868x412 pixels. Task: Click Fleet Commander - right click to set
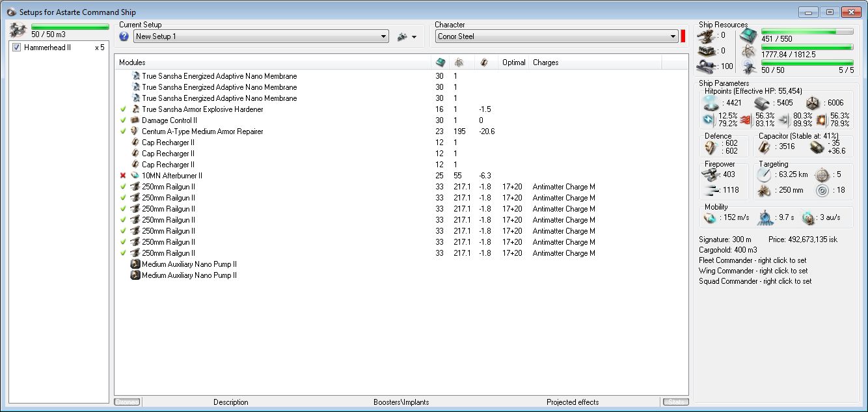click(x=753, y=260)
